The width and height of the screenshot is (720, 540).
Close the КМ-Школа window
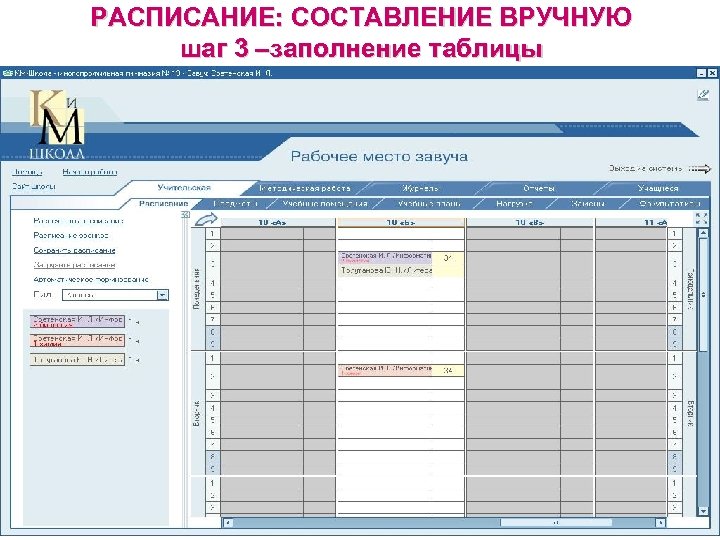712,73
